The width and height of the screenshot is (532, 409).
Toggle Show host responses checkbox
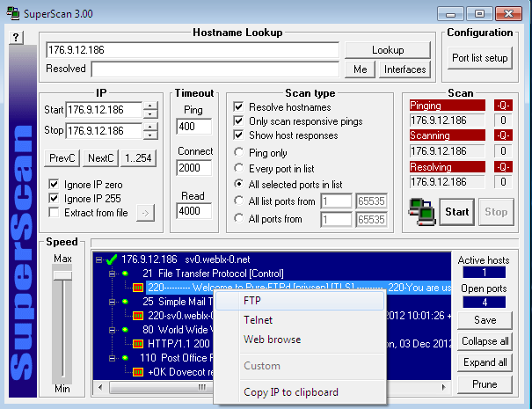coord(238,135)
